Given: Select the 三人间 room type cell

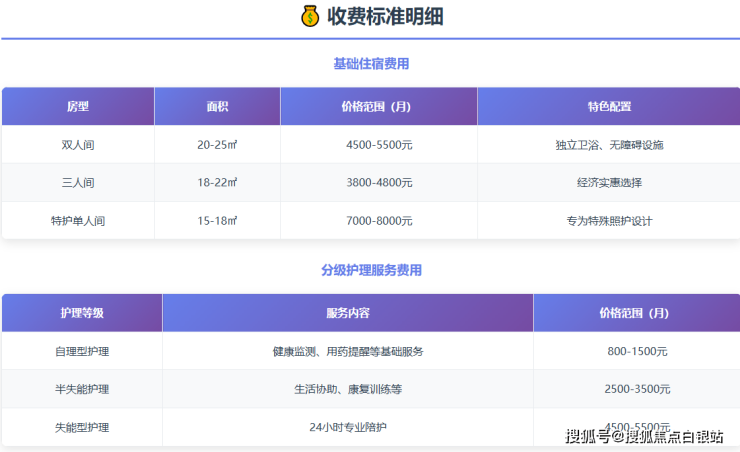Looking at the screenshot, I should tap(78, 183).
